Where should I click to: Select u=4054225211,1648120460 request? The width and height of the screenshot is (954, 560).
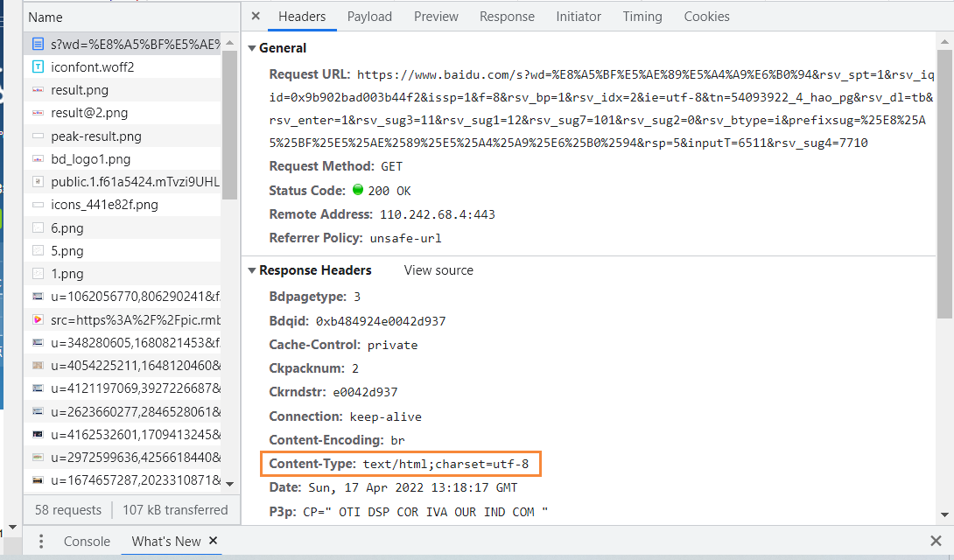pyautogui.click(x=123, y=366)
